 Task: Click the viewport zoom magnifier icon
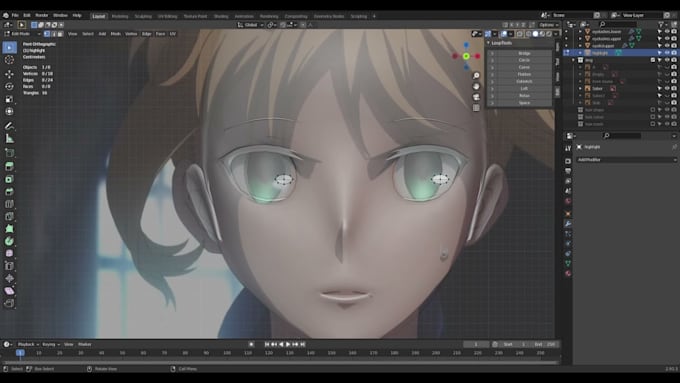click(476, 75)
